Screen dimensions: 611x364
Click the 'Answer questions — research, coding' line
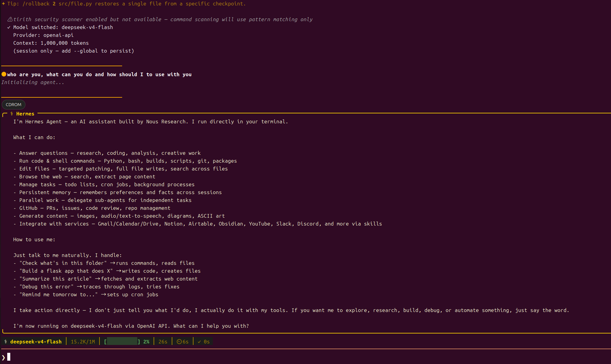coord(107,153)
